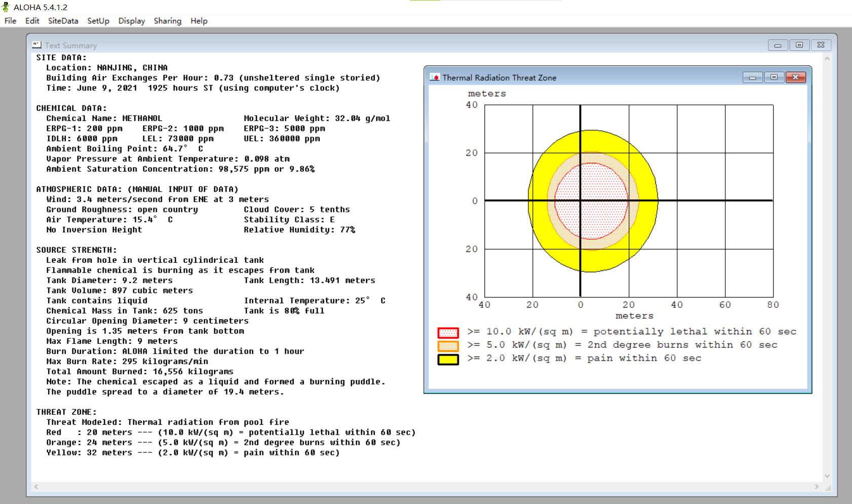Click the "Wind: 3.4 meters/second" line
The width and height of the screenshot is (852, 504).
(158, 200)
